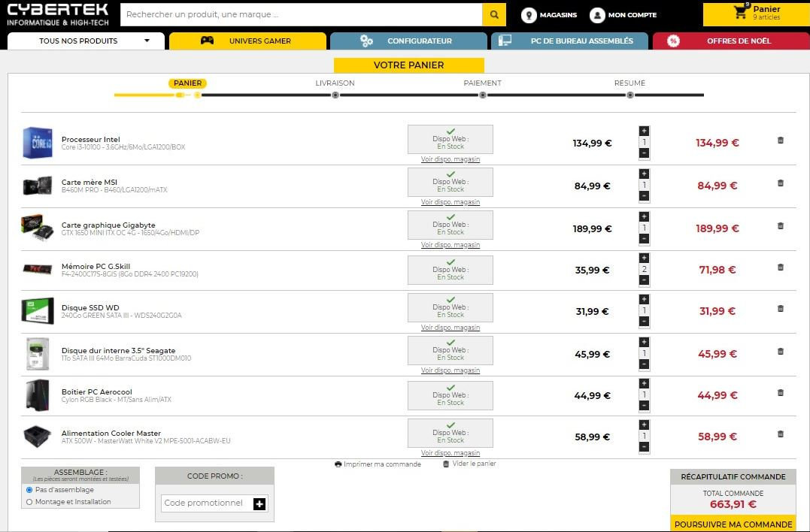
Task: Delete Boitier PC Aerocool from cart
Action: (781, 393)
